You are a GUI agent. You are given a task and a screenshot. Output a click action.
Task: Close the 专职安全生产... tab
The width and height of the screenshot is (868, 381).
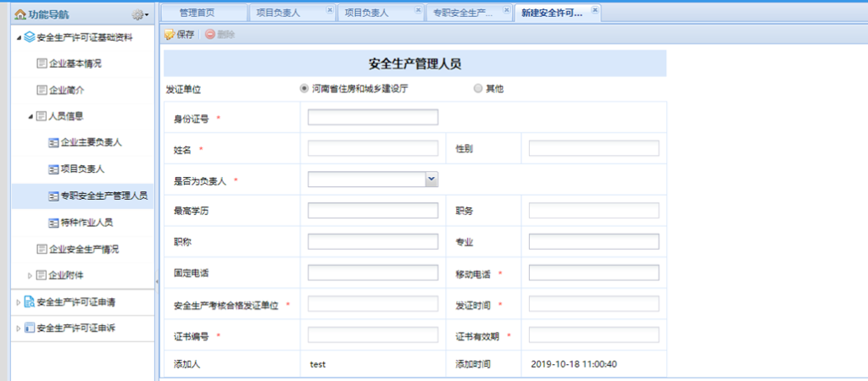point(507,10)
